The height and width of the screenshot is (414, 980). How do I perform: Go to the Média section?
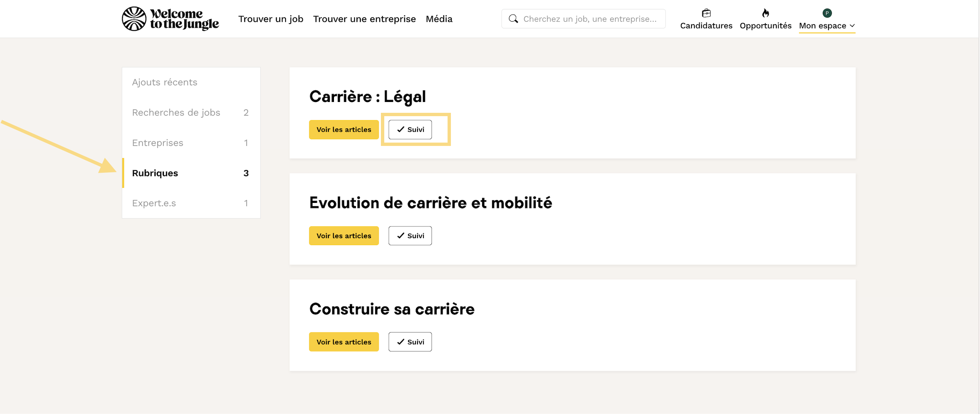(x=439, y=19)
